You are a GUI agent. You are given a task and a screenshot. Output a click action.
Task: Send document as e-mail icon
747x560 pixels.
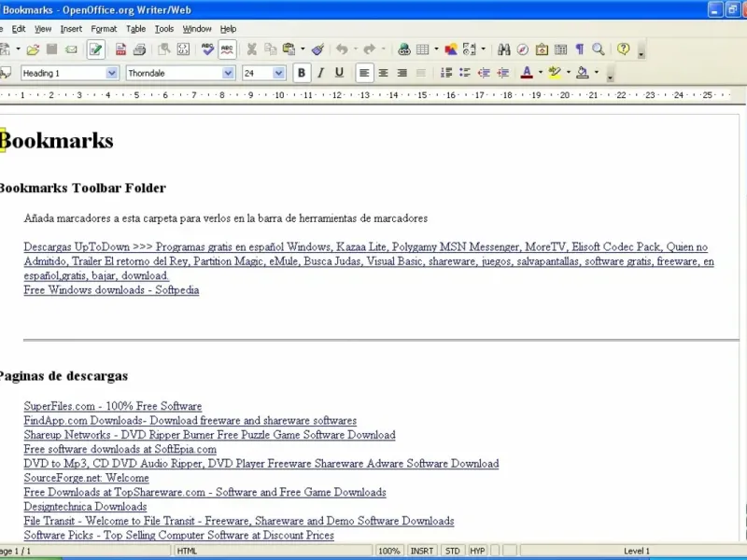(x=71, y=49)
